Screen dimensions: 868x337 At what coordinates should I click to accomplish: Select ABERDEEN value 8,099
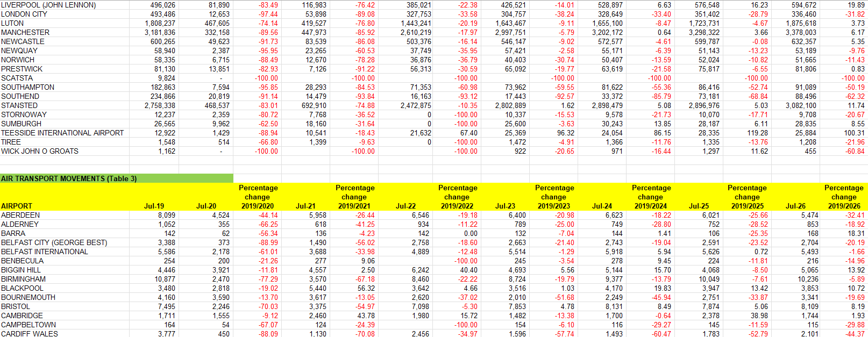[167, 215]
